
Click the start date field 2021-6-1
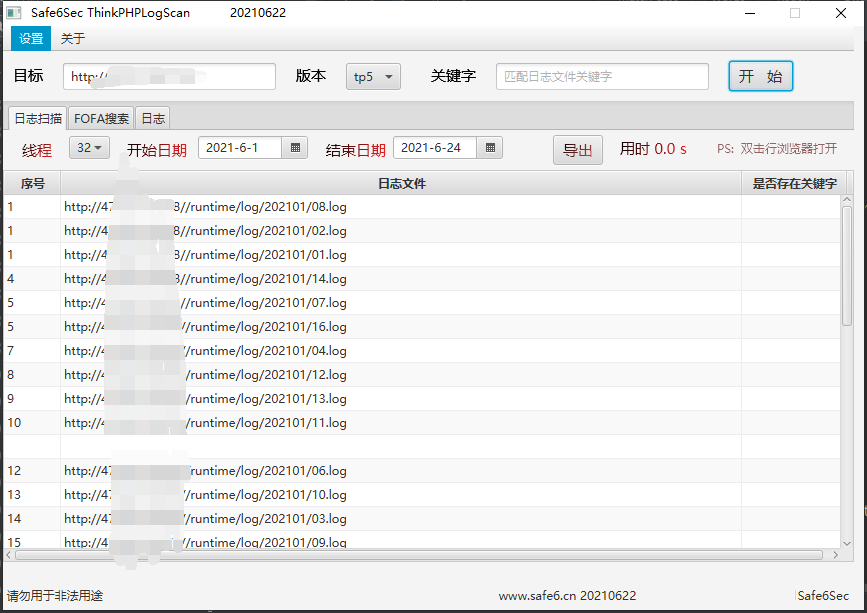240,148
